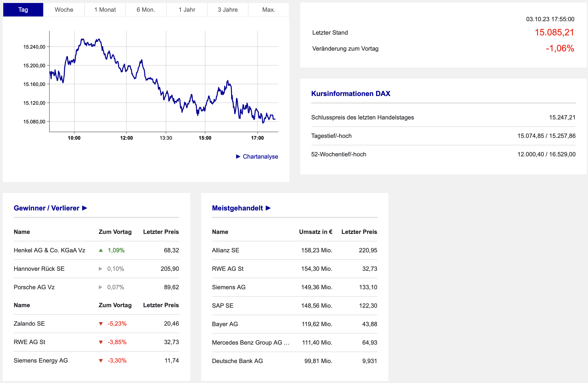Switch chart to Woche view

[64, 10]
